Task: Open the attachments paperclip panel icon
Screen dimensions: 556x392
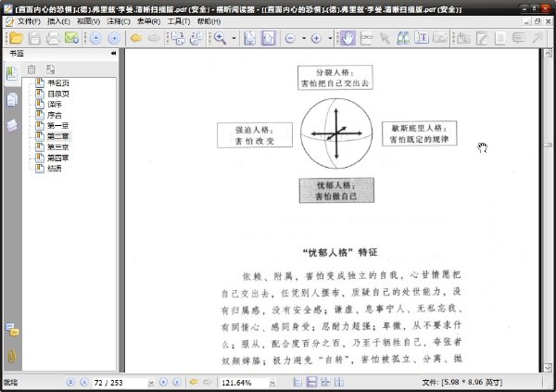Action: point(12,356)
